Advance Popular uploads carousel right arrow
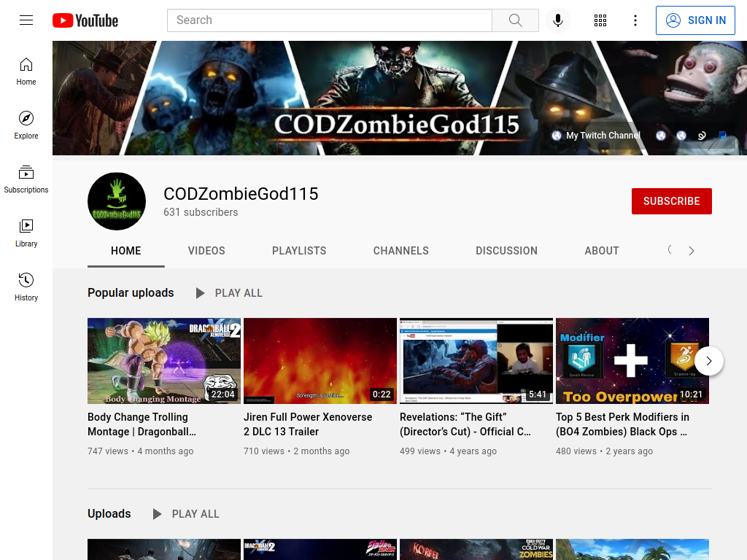Viewport: 747px width, 560px height. (709, 361)
